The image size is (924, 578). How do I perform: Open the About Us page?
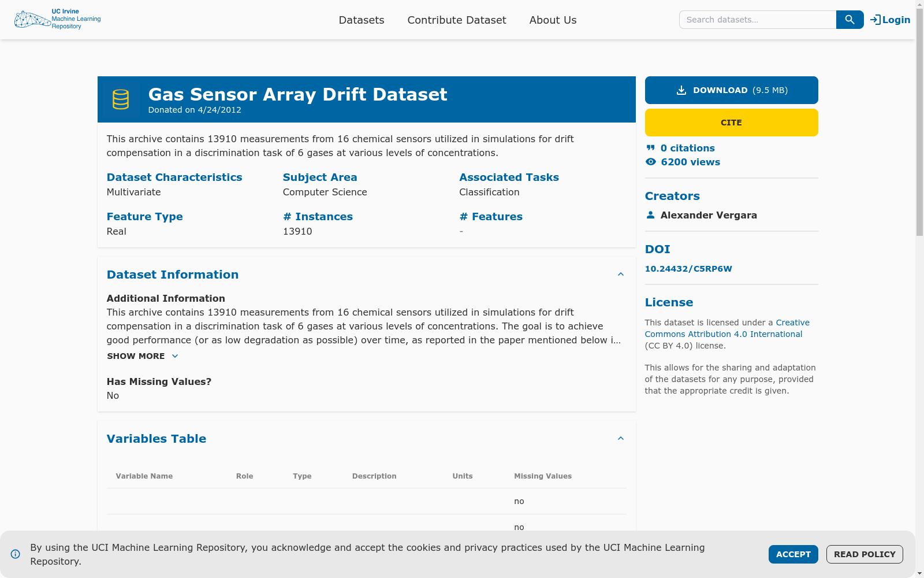(552, 20)
